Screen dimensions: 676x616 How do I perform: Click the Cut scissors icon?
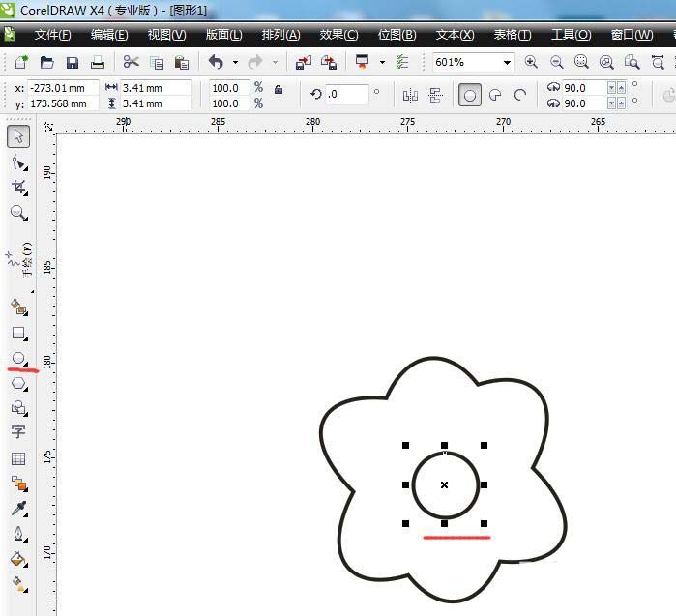click(131, 62)
